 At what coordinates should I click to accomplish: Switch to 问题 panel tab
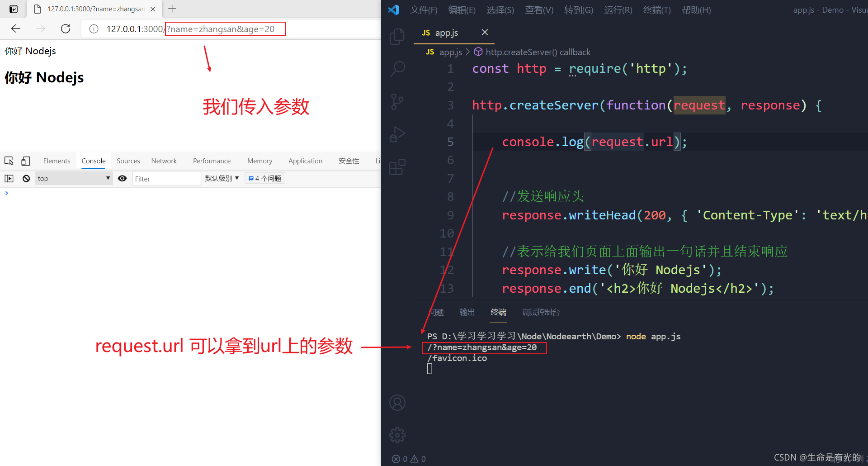point(436,312)
